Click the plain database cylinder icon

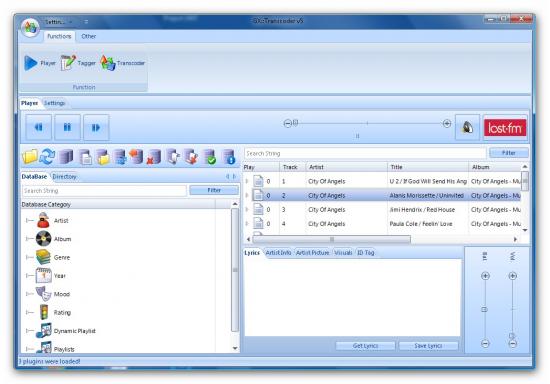coord(66,156)
